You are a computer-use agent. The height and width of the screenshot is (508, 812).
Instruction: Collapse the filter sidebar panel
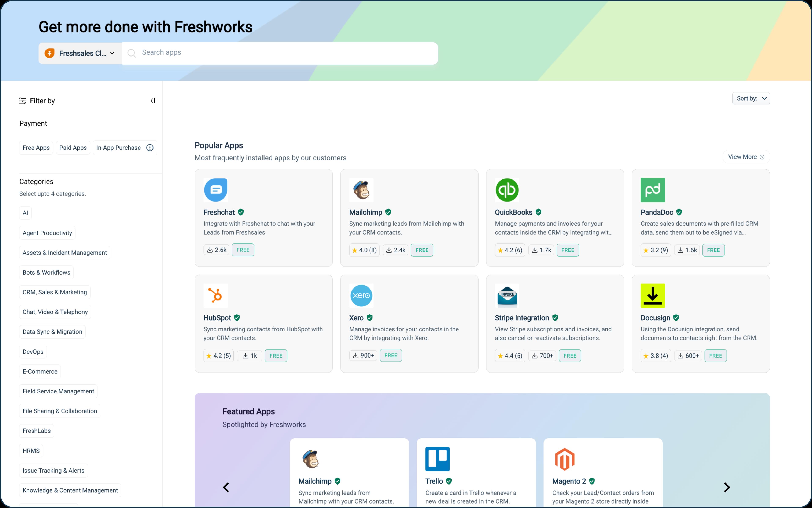point(153,101)
